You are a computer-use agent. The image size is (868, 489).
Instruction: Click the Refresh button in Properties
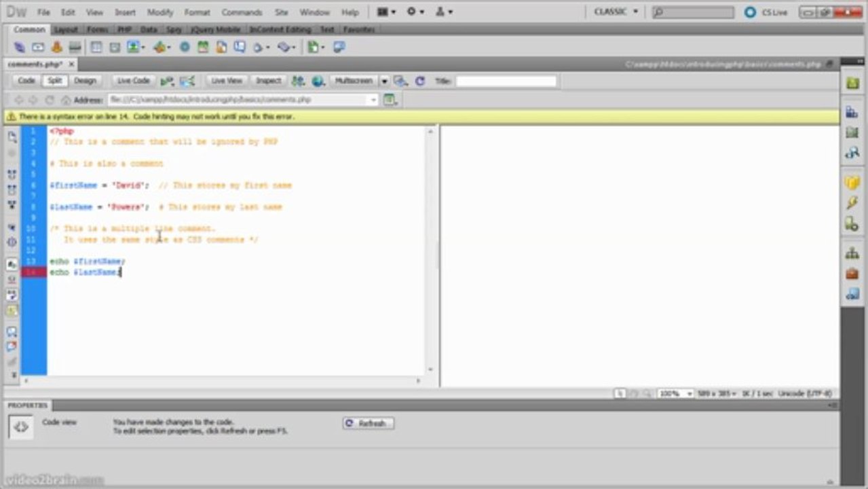(x=368, y=423)
